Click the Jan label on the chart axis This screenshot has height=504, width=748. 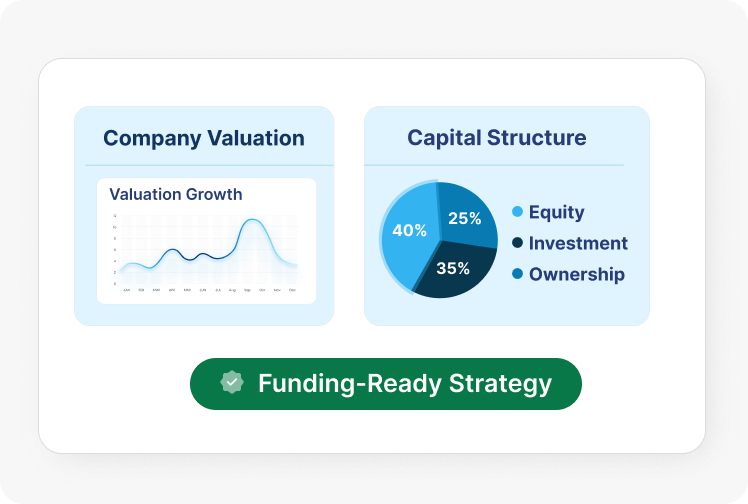click(x=125, y=290)
